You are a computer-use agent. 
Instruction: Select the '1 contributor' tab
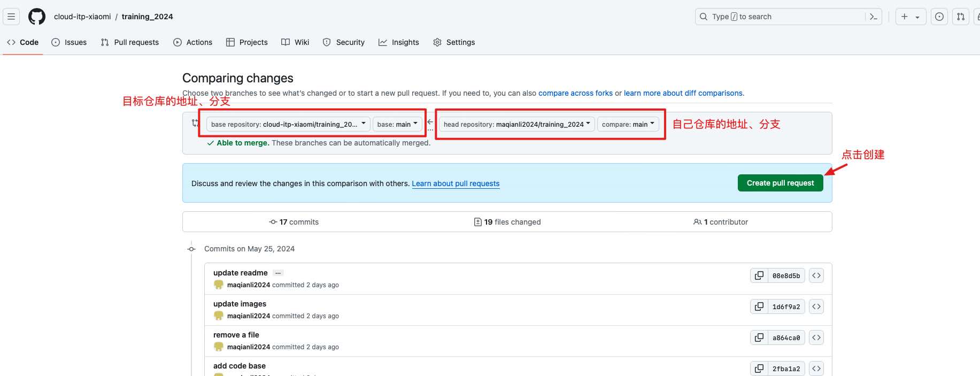click(721, 222)
